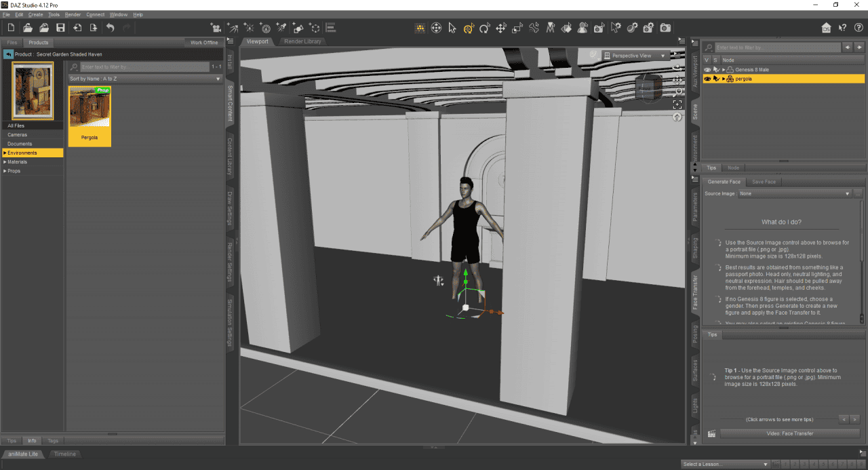Select the Rotate tool in the toolbar
868x470 pixels.
[x=485, y=28]
